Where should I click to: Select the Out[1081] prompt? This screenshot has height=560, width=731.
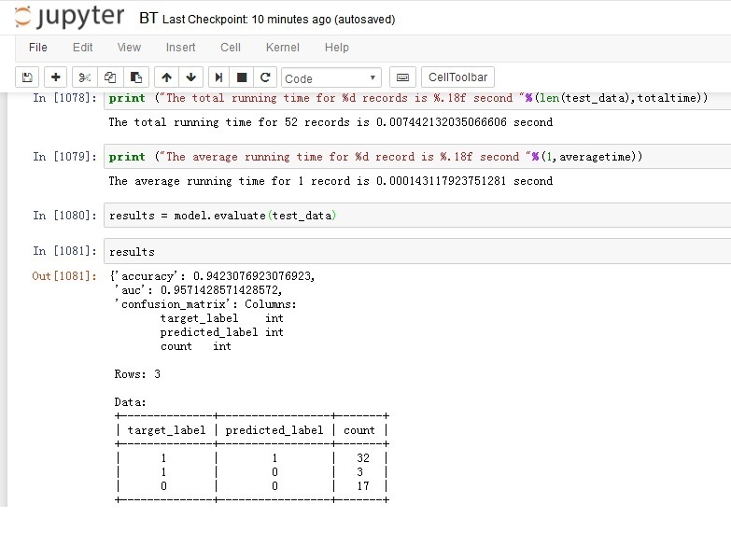point(64,276)
